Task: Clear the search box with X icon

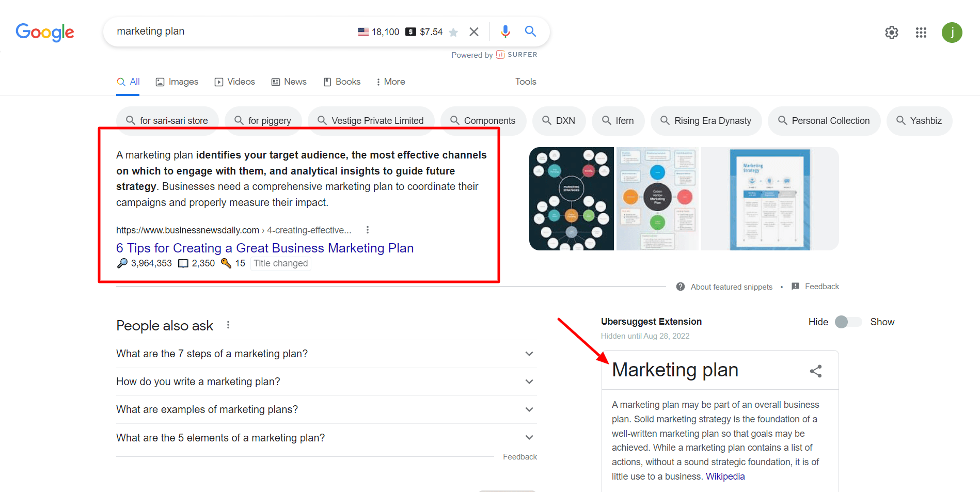Action: [473, 31]
